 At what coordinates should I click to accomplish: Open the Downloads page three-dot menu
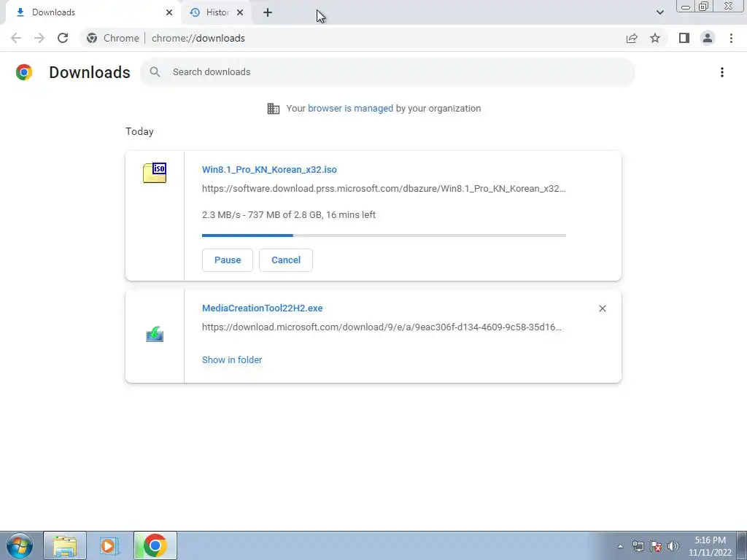coord(721,72)
